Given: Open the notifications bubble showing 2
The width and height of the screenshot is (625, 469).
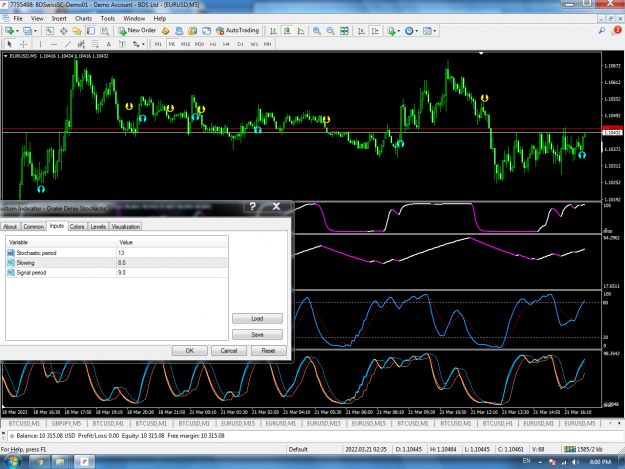Looking at the screenshot, I should point(616,30).
